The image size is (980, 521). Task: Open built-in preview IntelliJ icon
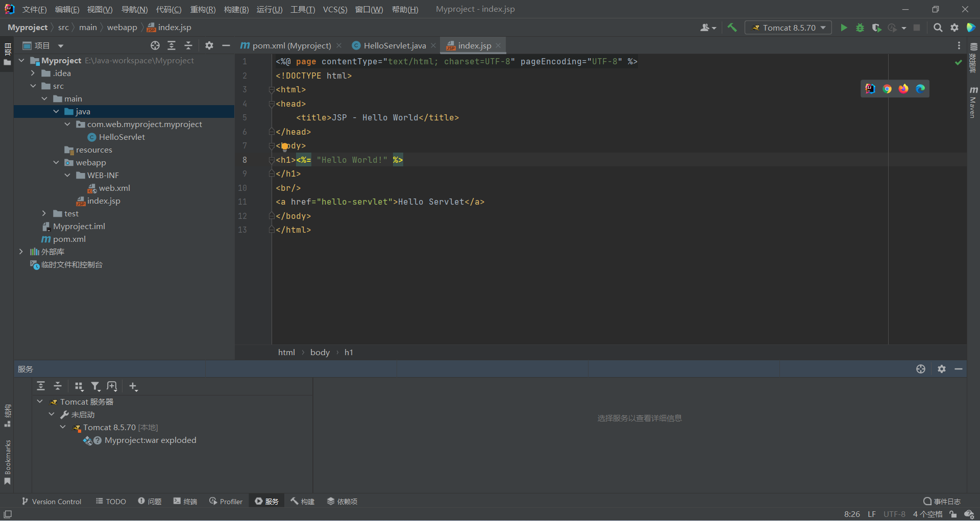[x=870, y=89]
